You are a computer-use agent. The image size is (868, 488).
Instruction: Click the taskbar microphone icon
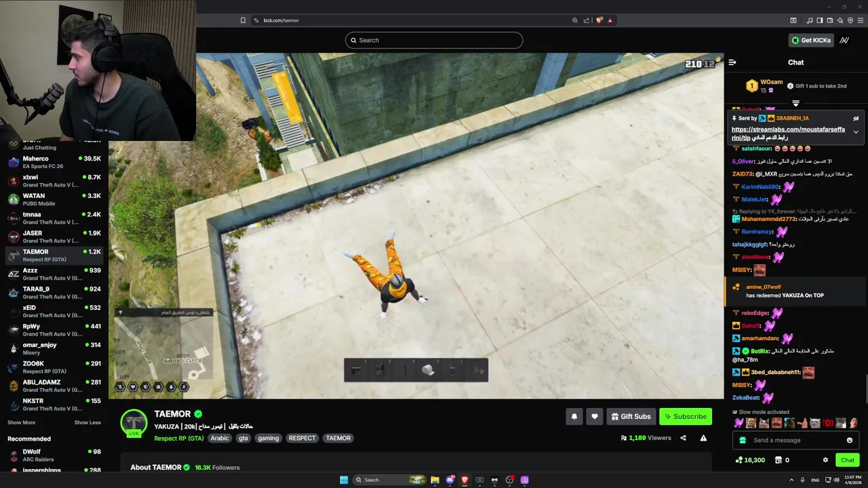click(x=804, y=480)
